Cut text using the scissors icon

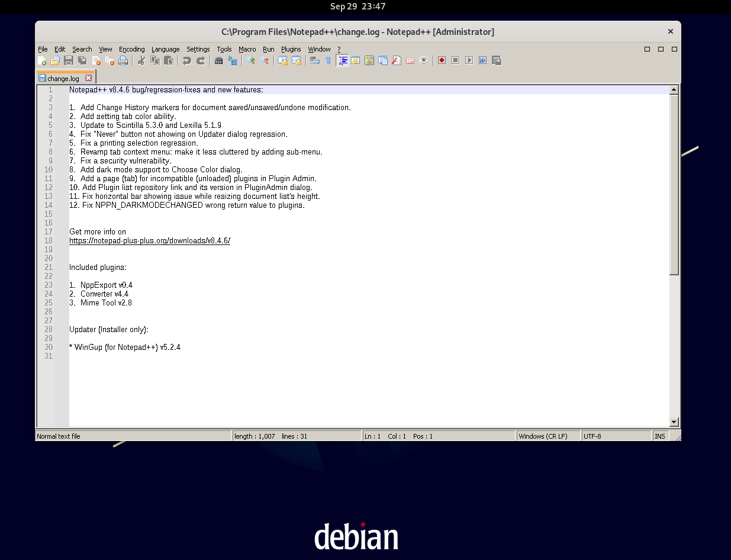[141, 60]
